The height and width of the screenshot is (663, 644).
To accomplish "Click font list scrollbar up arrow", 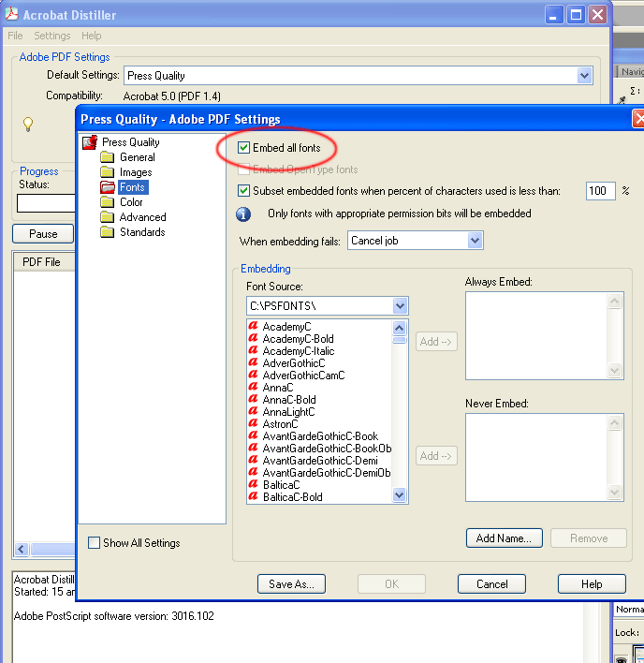I will pos(400,328).
